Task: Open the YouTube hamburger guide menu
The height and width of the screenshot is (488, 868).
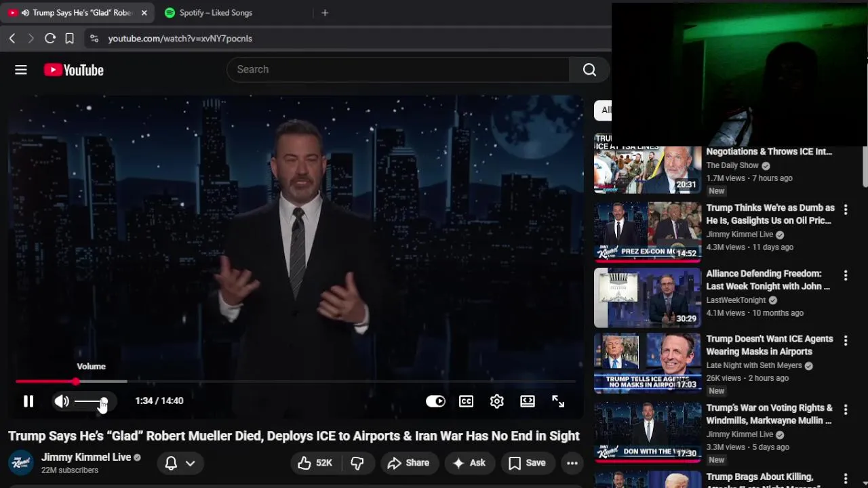Action: (x=21, y=70)
